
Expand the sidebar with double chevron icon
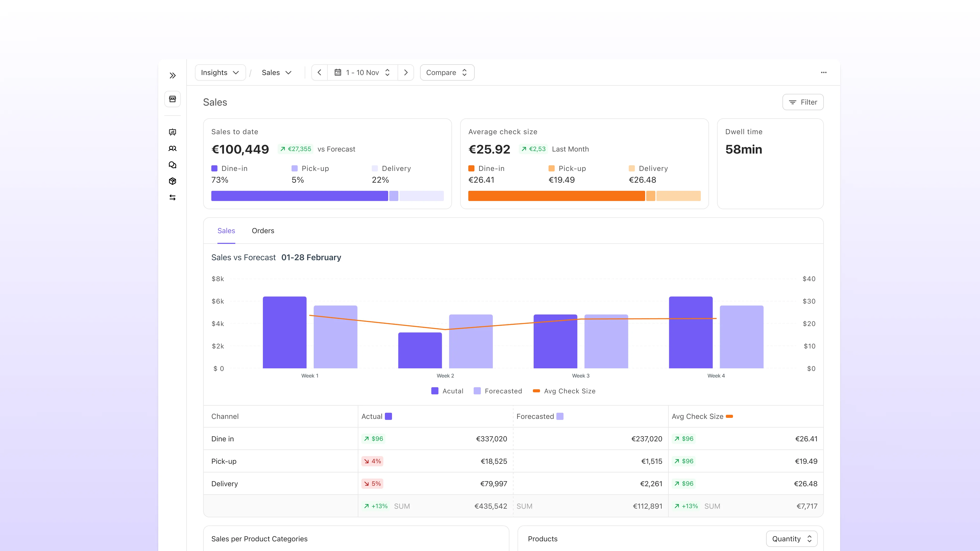tap(172, 75)
